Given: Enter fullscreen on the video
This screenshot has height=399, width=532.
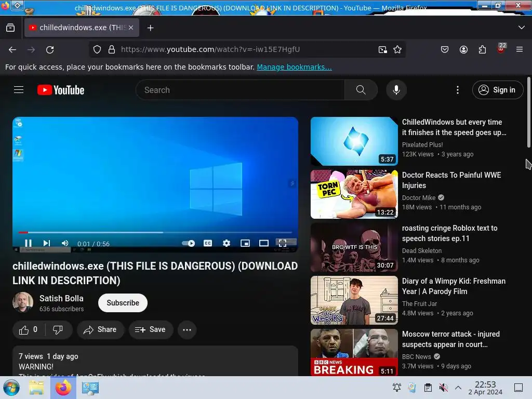Looking at the screenshot, I should (x=282, y=243).
